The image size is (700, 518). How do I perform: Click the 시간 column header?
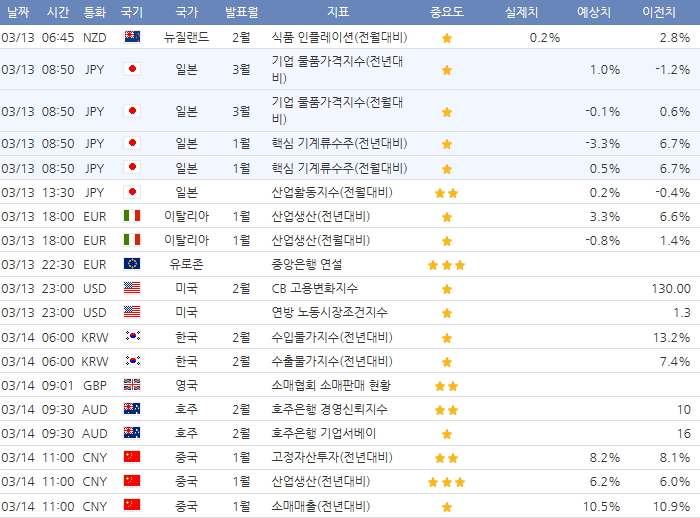point(58,12)
